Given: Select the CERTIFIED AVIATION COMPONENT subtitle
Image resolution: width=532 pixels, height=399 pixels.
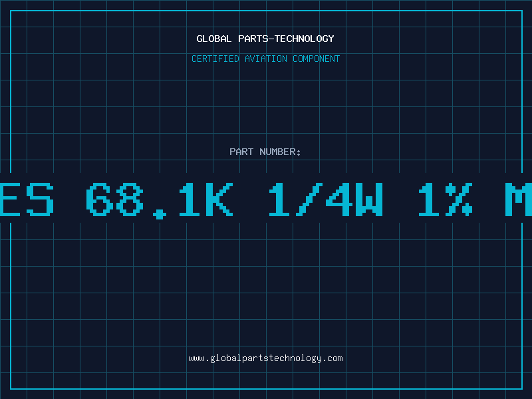Looking at the screenshot, I should tap(265, 59).
